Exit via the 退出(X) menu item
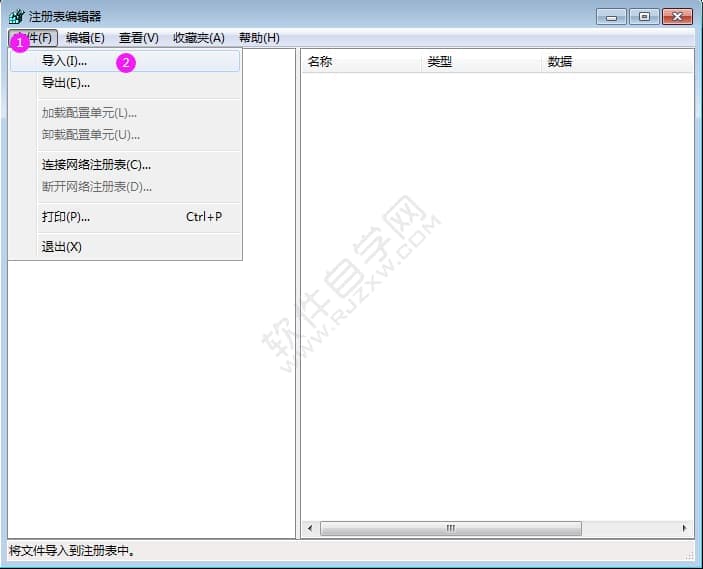The image size is (703, 569). coord(61,247)
